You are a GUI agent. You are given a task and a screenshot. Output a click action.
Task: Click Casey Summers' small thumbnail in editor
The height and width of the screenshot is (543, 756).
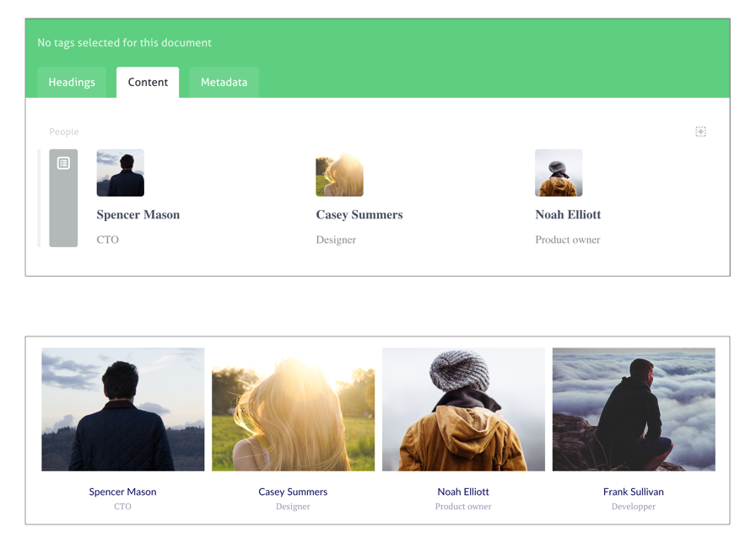point(339,173)
